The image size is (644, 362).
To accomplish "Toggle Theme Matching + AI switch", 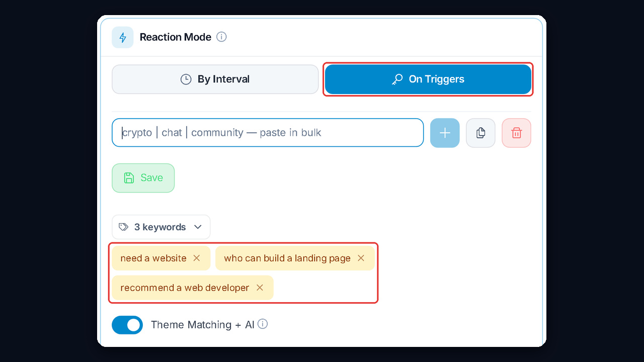I will coord(127,325).
